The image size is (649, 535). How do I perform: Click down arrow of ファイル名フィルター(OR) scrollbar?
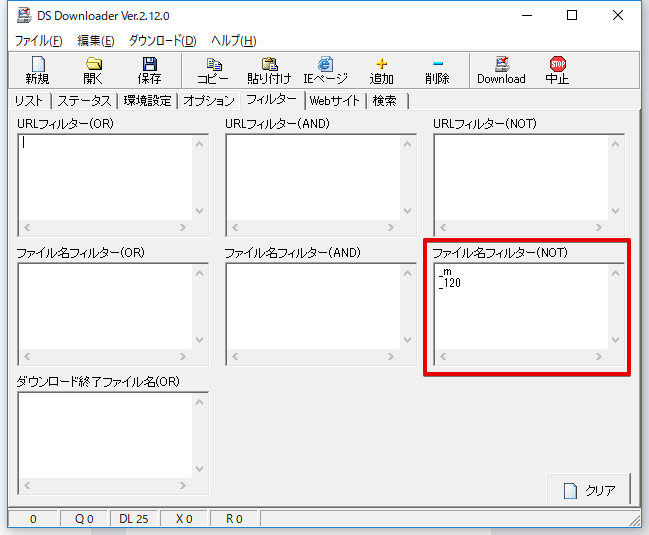point(200,340)
